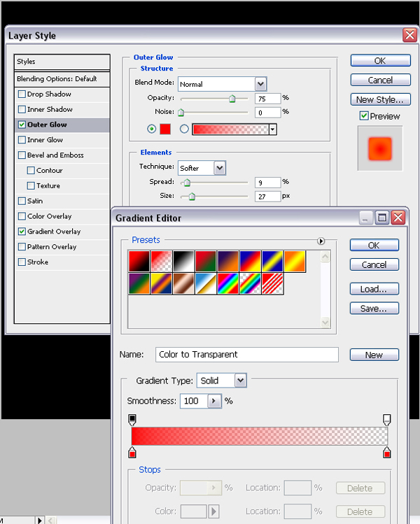
Task: Click the red glow color swatch
Action: (x=165, y=129)
